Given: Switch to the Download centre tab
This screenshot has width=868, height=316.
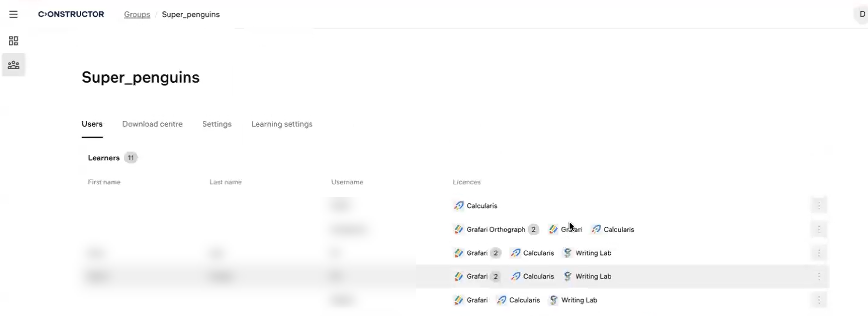Looking at the screenshot, I should click(x=152, y=124).
